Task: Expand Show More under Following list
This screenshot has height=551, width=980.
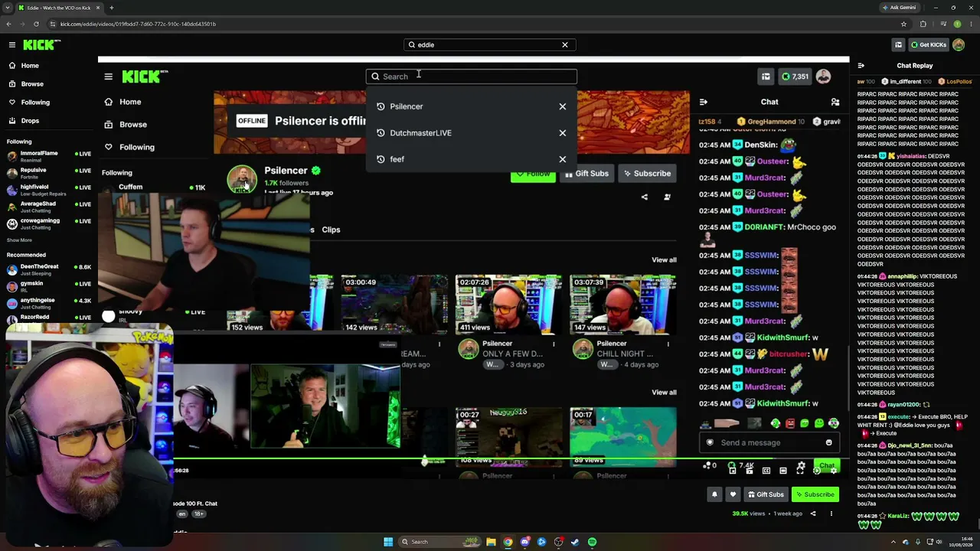Action: tap(19, 240)
